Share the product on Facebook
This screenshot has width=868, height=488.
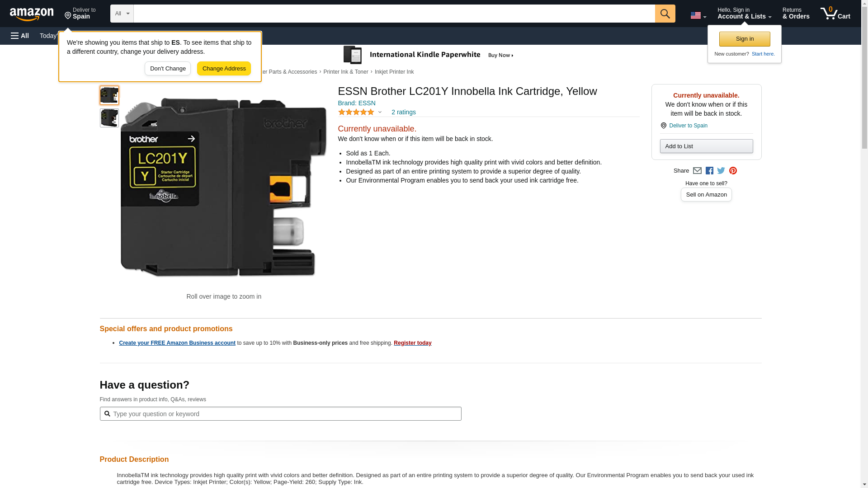pos(709,171)
